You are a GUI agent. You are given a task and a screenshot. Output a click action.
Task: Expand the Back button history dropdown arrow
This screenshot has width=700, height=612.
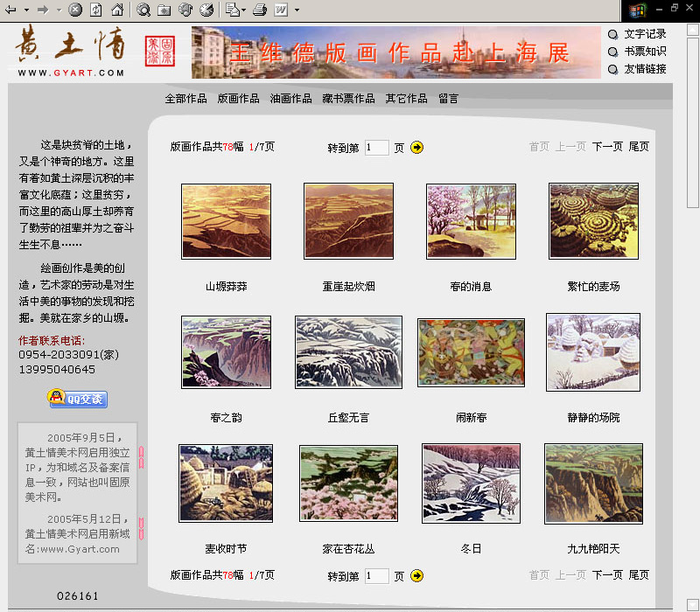click(27, 10)
